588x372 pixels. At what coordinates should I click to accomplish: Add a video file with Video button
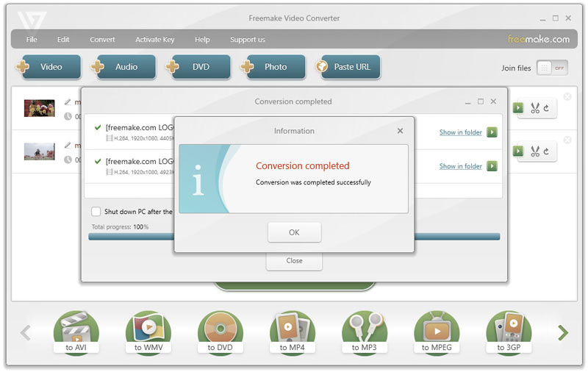(50, 67)
